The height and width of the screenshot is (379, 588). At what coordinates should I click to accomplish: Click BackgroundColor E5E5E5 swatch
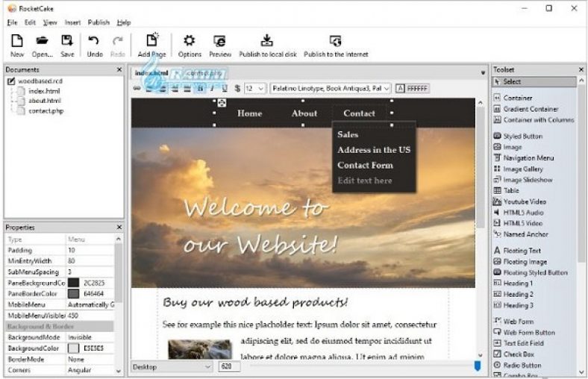click(73, 348)
